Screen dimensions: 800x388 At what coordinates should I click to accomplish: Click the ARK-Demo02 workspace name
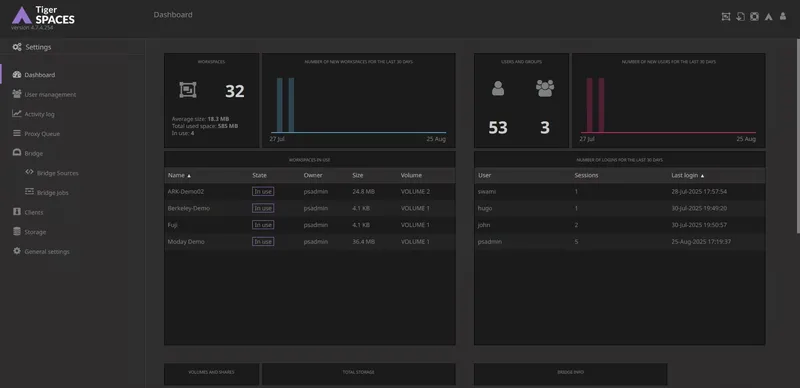click(186, 191)
